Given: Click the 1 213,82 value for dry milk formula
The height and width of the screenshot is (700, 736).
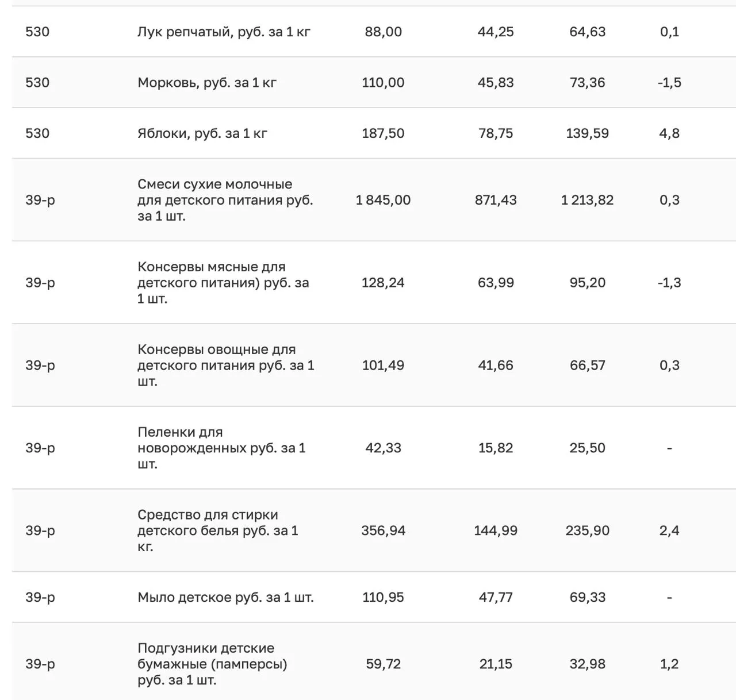Looking at the screenshot, I should pos(587,200).
